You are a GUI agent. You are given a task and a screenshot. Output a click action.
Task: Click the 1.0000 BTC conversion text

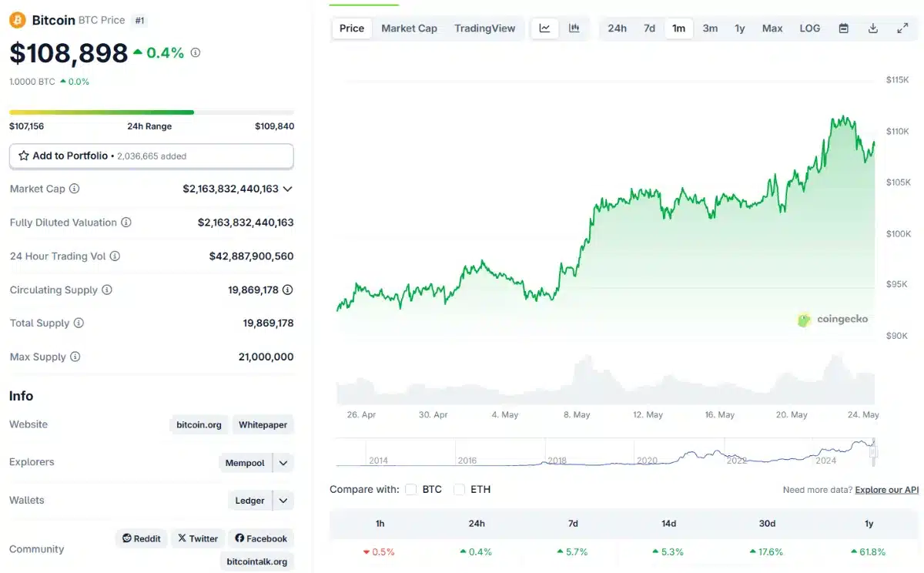[x=32, y=82]
